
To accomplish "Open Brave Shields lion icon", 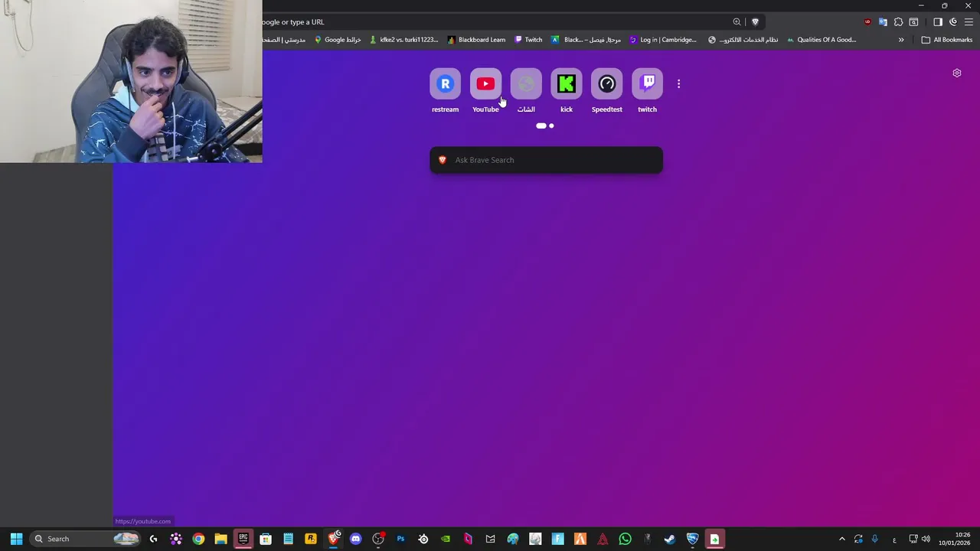I will pyautogui.click(x=755, y=21).
